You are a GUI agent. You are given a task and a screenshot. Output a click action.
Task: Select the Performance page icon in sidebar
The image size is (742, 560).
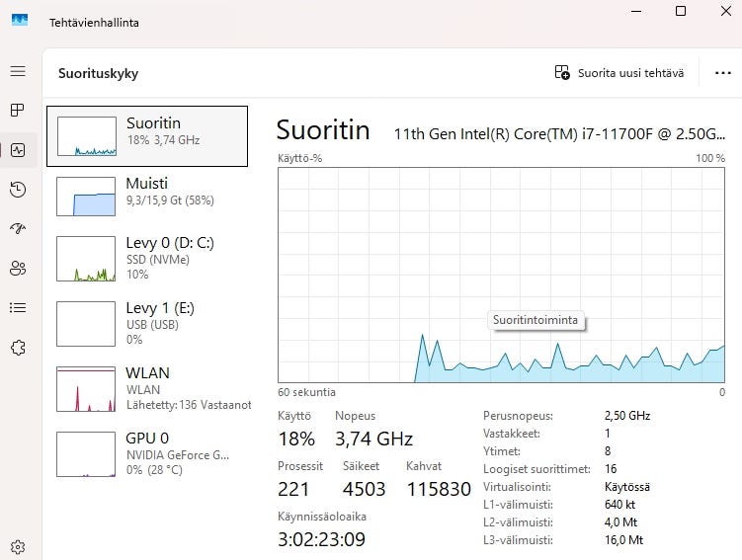click(x=17, y=150)
